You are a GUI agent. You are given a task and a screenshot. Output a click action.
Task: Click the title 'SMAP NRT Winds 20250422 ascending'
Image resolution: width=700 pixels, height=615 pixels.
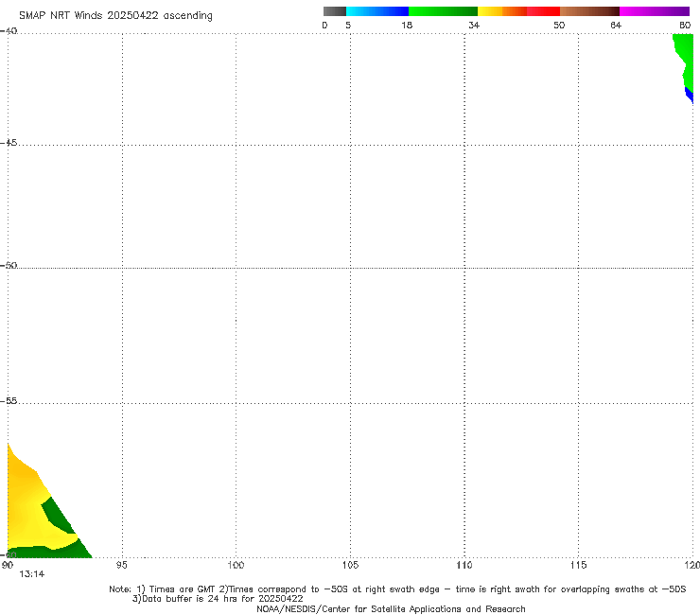point(115,15)
